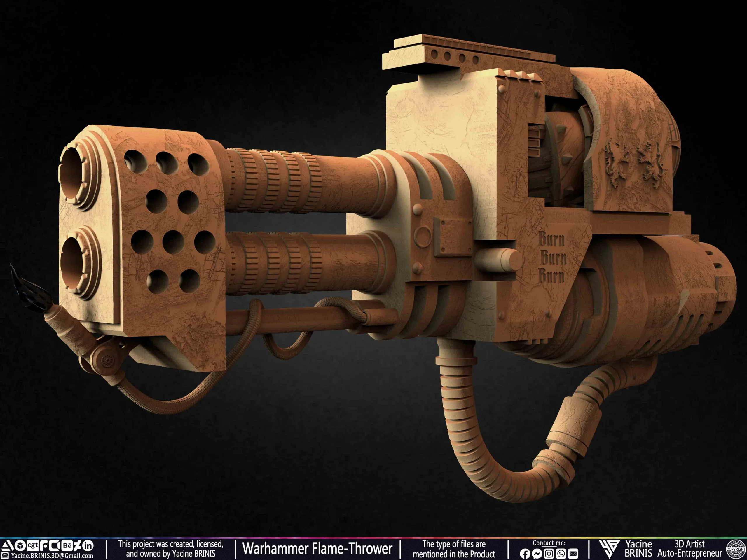Click the rainbow gradient divider strip
The height and width of the screenshot is (560, 747).
[371, 538]
